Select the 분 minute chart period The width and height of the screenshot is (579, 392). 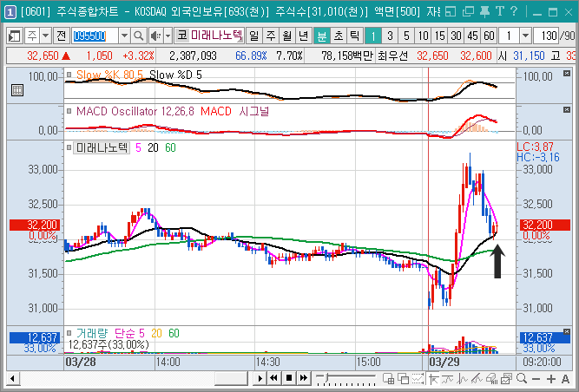point(322,36)
